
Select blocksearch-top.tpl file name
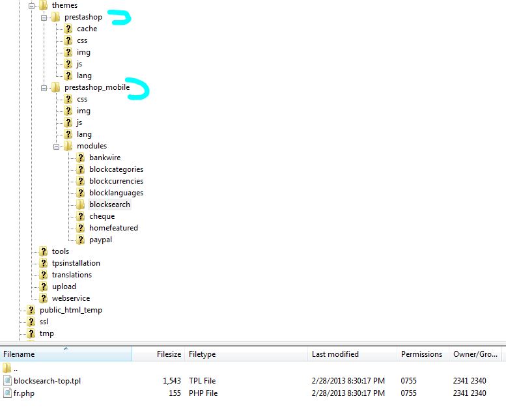(x=47, y=381)
